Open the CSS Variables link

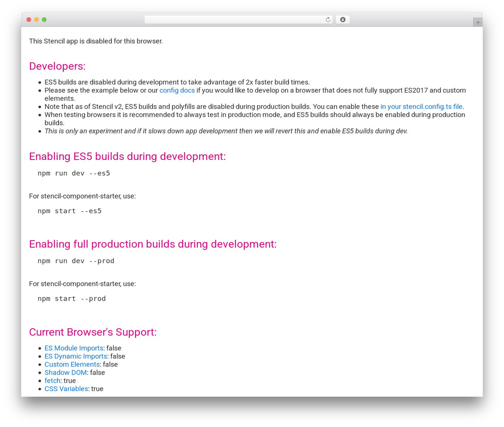(x=66, y=389)
